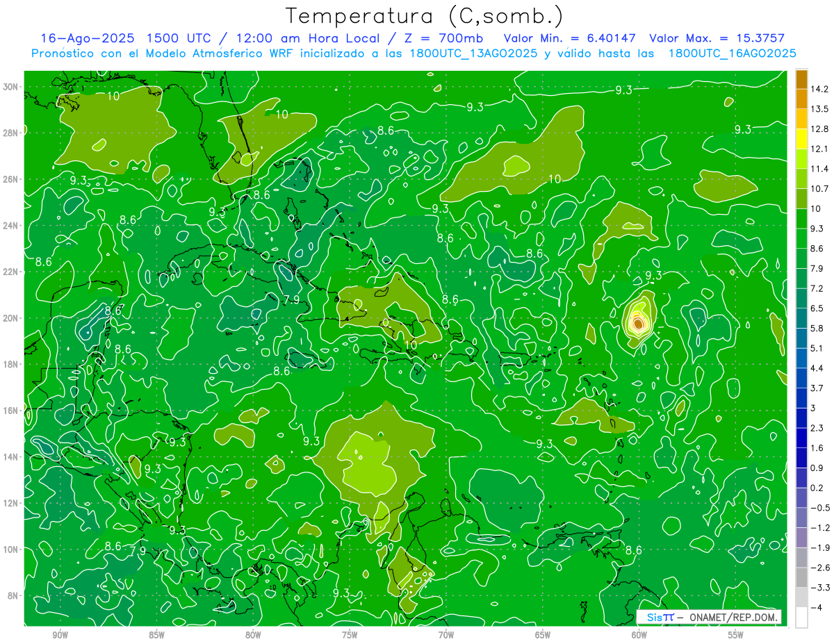The width and height of the screenshot is (834, 644).
Task: Click the 70W longitude label
Action: (446, 634)
